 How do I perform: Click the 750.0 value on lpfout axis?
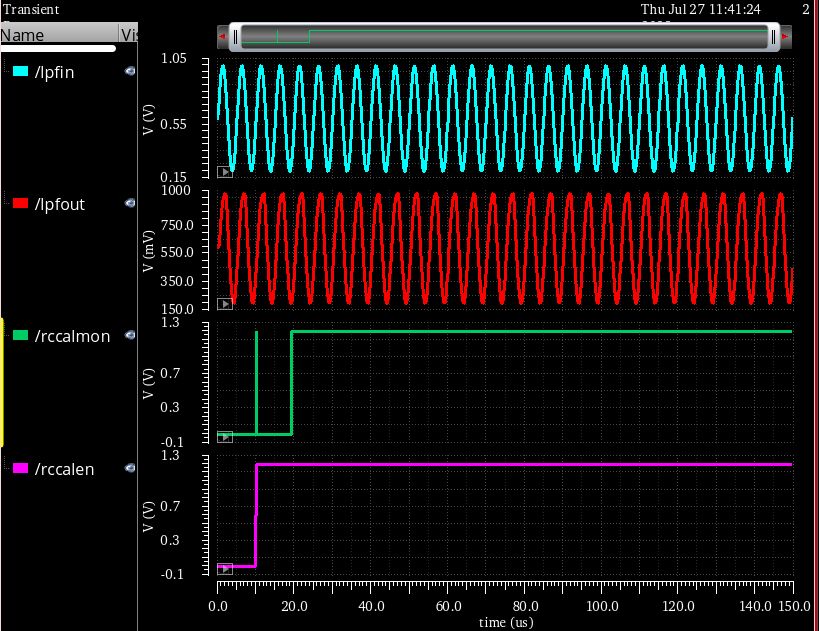click(177, 225)
